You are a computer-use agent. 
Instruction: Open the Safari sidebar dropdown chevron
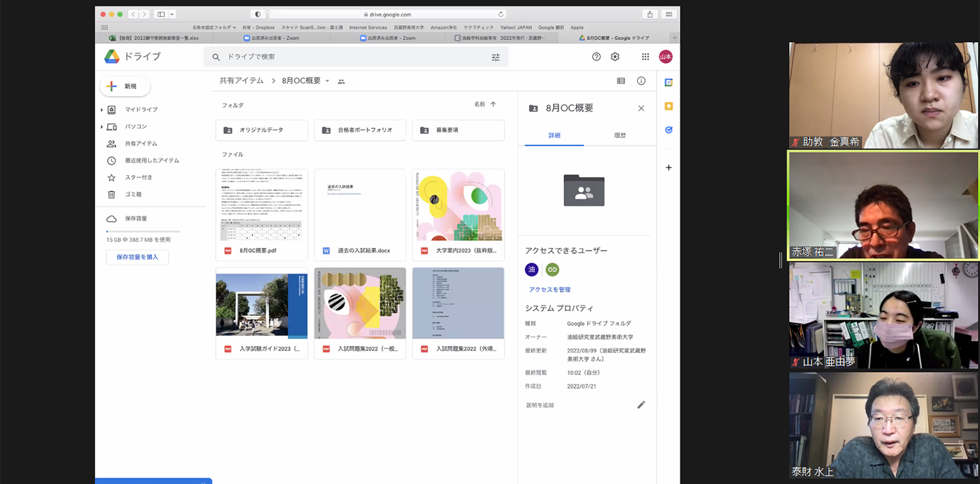(172, 14)
